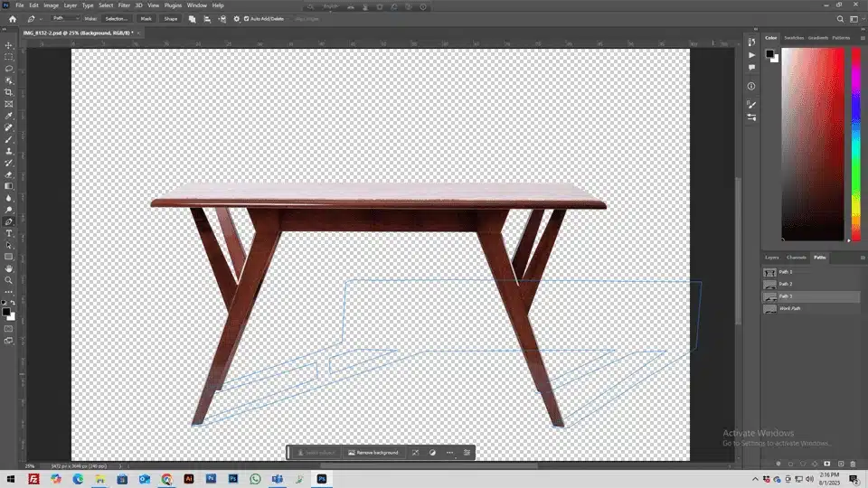Switch to the Layers tab

[x=771, y=258]
